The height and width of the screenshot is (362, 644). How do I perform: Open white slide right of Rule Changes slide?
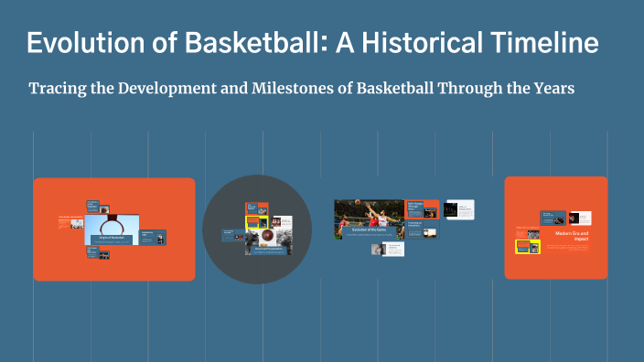[459, 209]
